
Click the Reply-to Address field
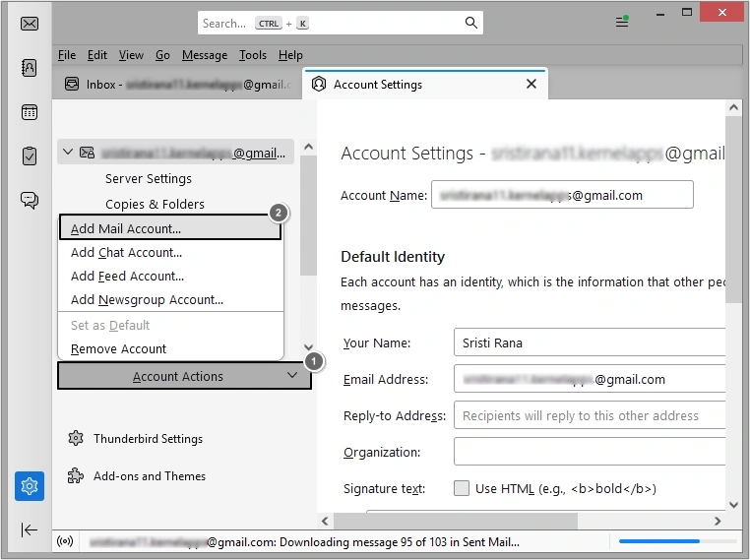point(590,415)
